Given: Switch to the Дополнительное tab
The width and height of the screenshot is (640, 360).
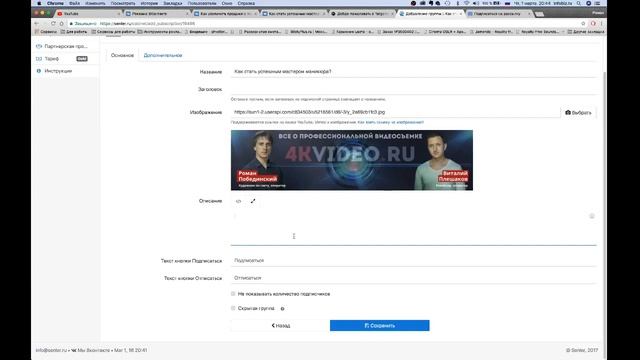Looking at the screenshot, I should pyautogui.click(x=163, y=55).
